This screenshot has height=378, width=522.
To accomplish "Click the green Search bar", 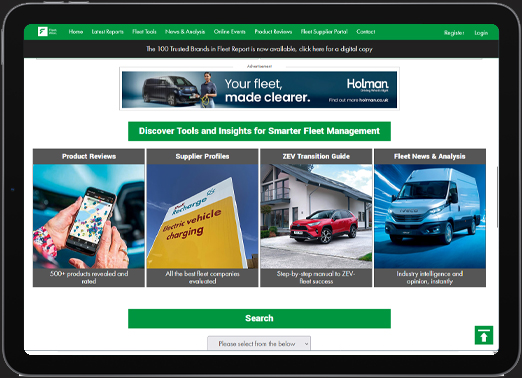I will 259,318.
